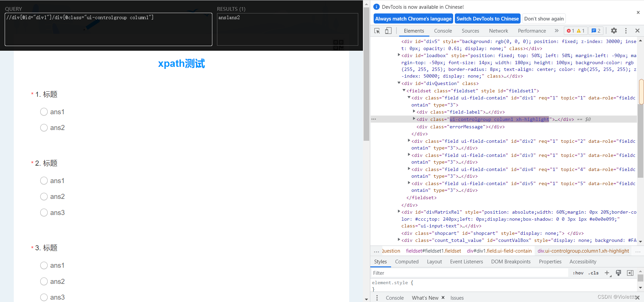Select ans3 radio for question 3
Screen dimensions: 644x302
click(44, 297)
